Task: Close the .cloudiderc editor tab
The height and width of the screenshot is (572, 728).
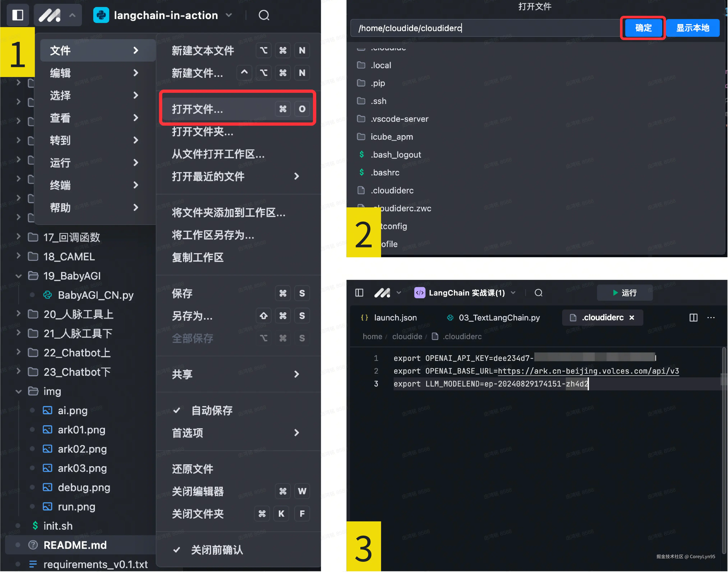Action: 632,317
